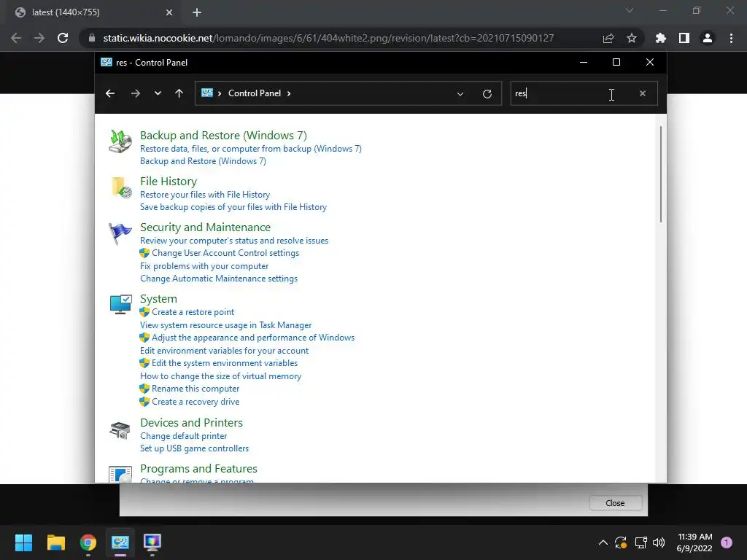Open Set up USB game controllers
The image size is (747, 560).
[194, 448]
